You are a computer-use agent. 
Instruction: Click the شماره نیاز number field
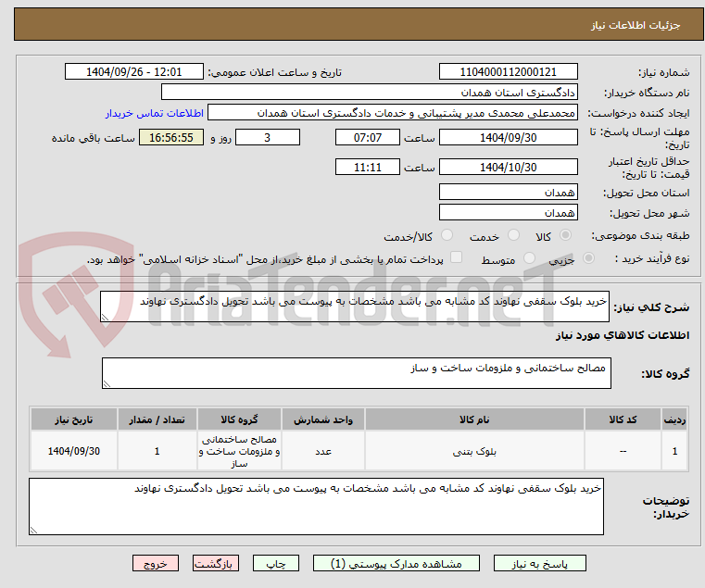tap(508, 72)
